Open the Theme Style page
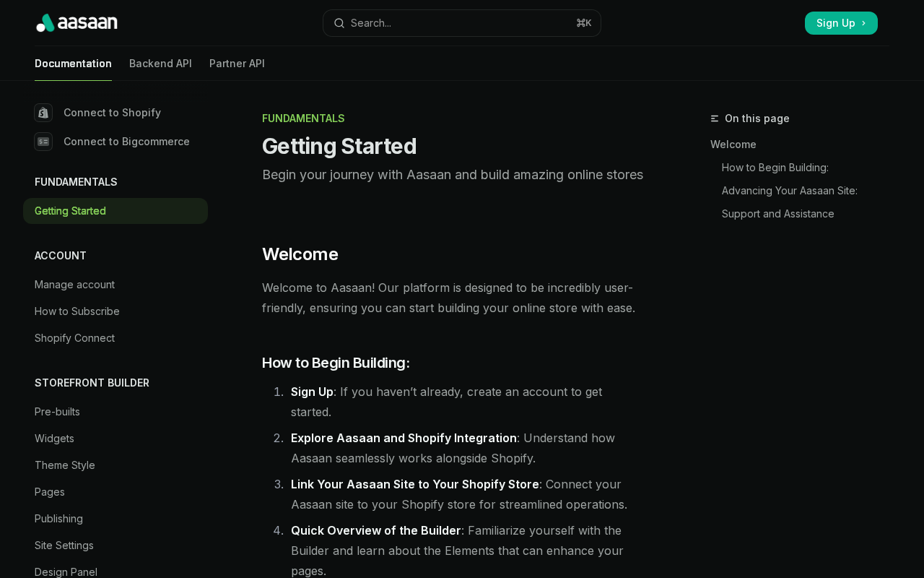The height and width of the screenshot is (578, 924). tap(65, 465)
